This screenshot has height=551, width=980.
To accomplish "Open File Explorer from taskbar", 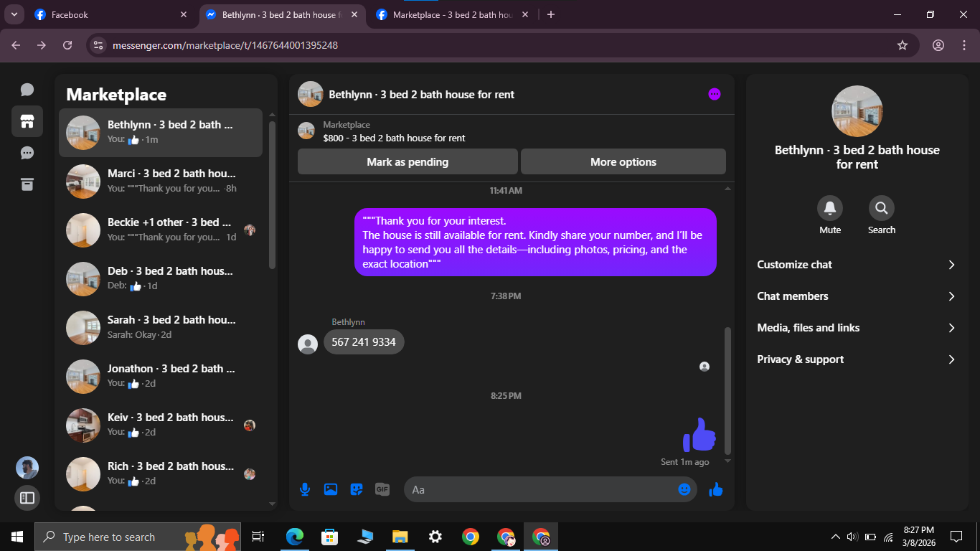I will point(400,537).
